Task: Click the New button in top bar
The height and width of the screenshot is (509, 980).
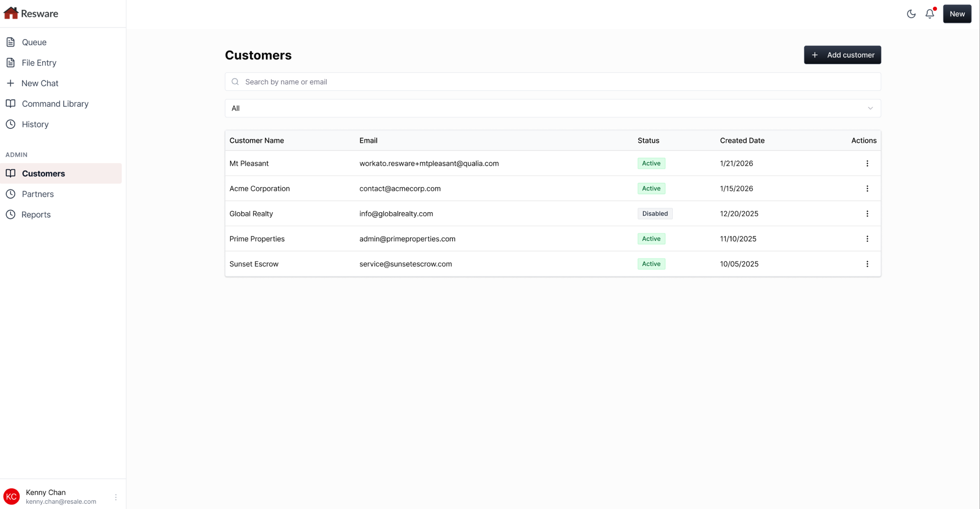Action: click(x=957, y=14)
